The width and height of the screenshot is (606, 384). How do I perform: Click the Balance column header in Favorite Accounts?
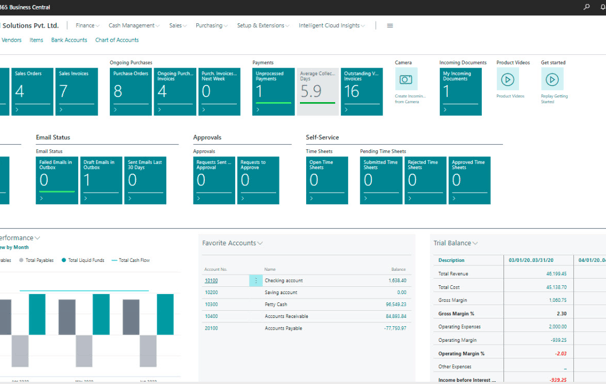pos(398,269)
